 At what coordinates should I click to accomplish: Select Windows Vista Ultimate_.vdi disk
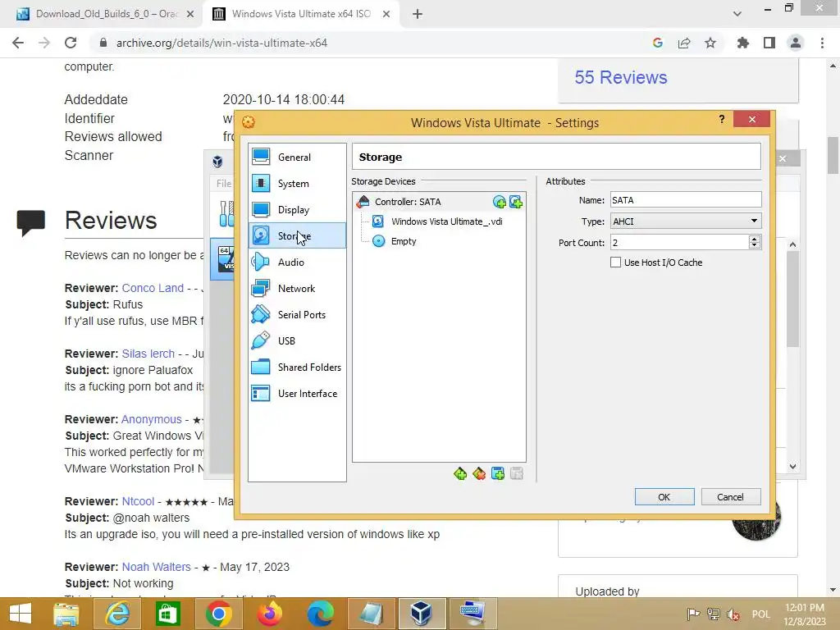tap(447, 221)
